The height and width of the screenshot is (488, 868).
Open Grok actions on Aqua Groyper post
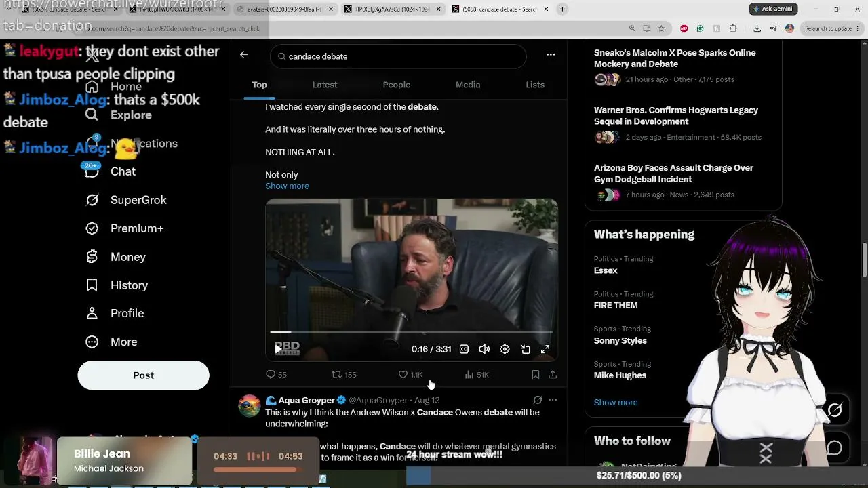538,400
